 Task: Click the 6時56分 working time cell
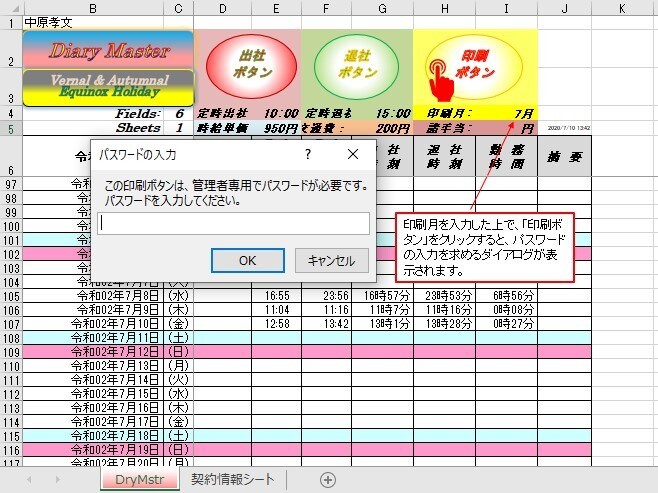(507, 296)
